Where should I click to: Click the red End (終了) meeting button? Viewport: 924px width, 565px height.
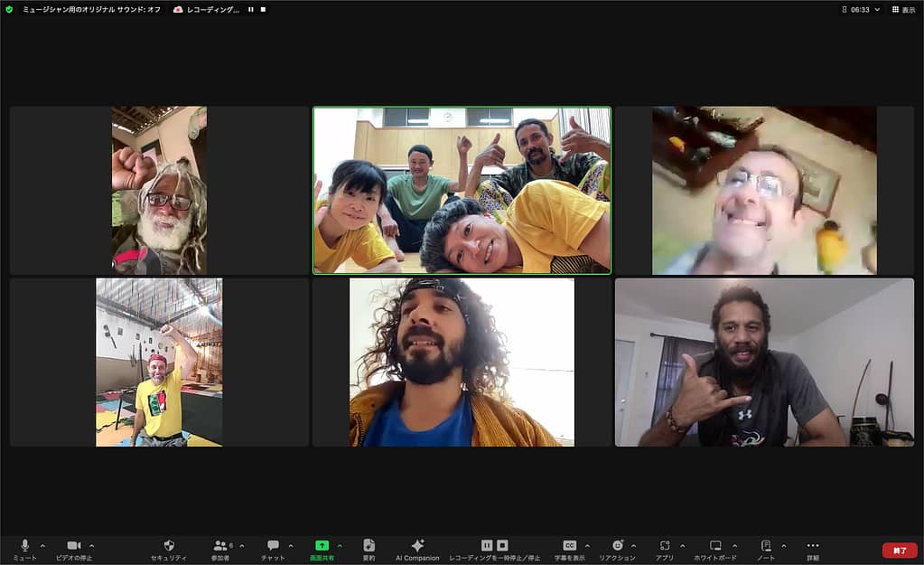(900, 551)
